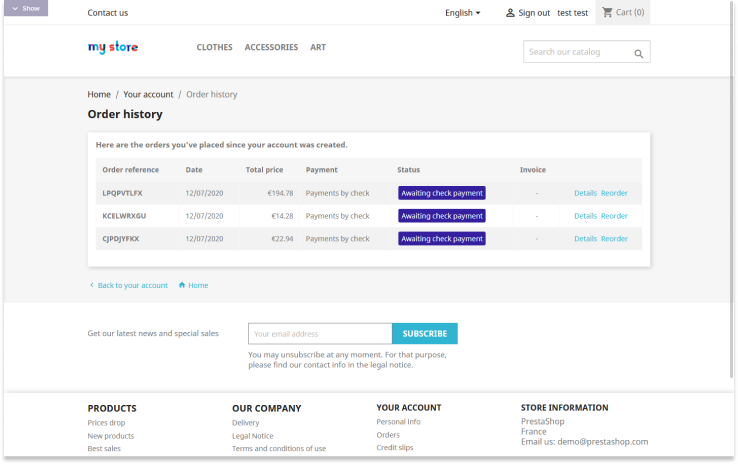The height and width of the screenshot is (465, 738).
Task: Toggle the Show panel button
Action: click(x=24, y=8)
